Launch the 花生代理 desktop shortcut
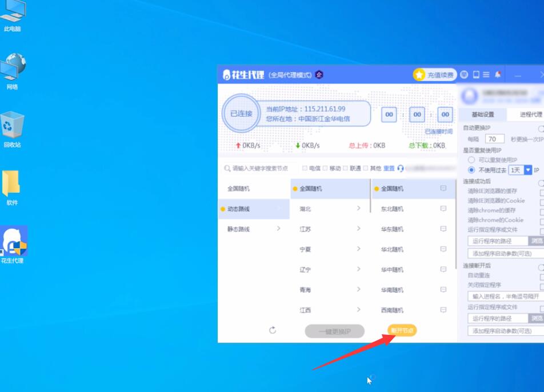 [x=13, y=245]
